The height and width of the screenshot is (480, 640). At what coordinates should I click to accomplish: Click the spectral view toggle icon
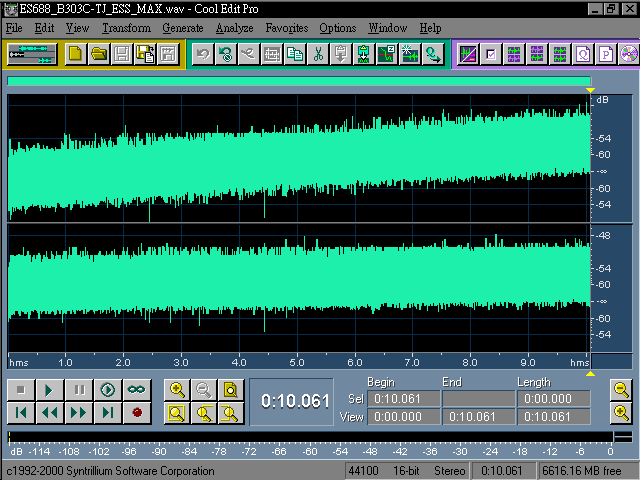(x=468, y=54)
